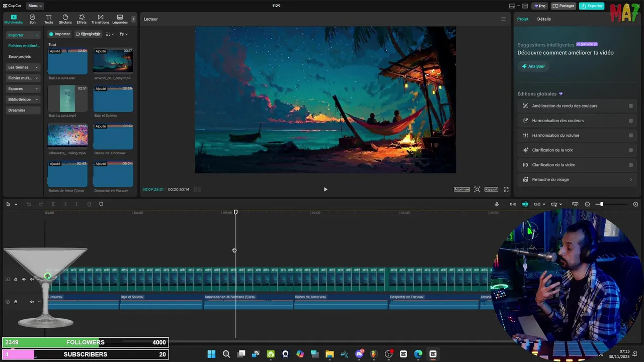The height and width of the screenshot is (362, 644).
Task: Enable Amélioration du rendu des couleurs
Action: pos(631,106)
